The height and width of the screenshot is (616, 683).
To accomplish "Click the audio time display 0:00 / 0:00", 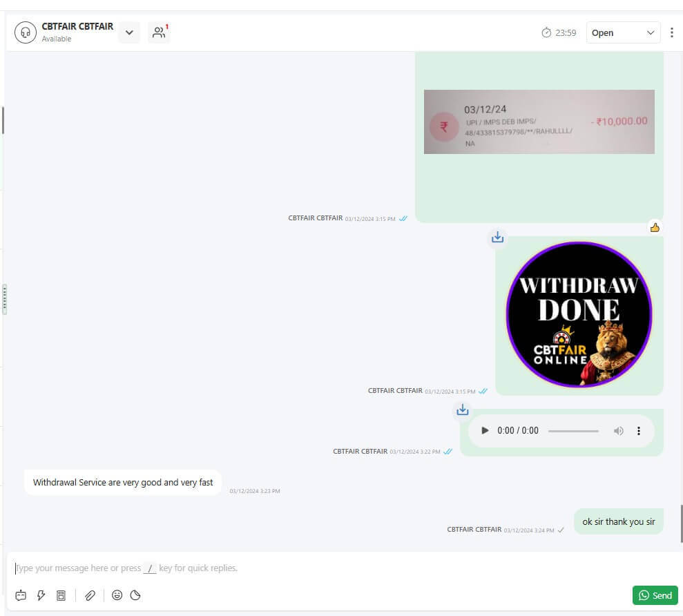I will click(518, 430).
